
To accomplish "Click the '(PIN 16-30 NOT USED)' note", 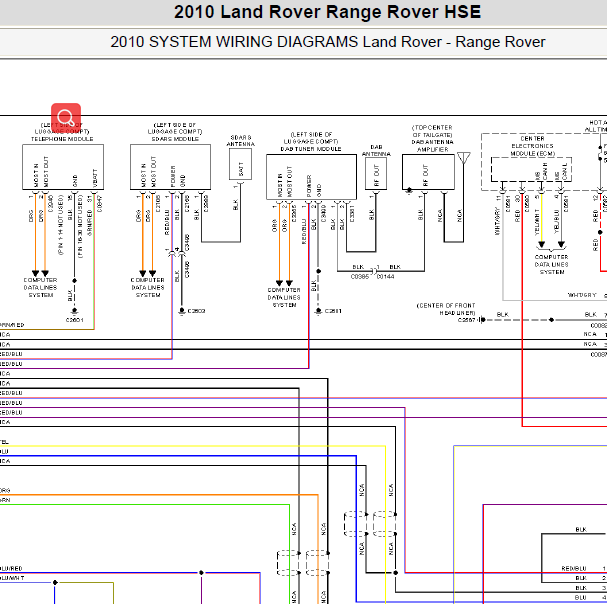I will point(80,226).
